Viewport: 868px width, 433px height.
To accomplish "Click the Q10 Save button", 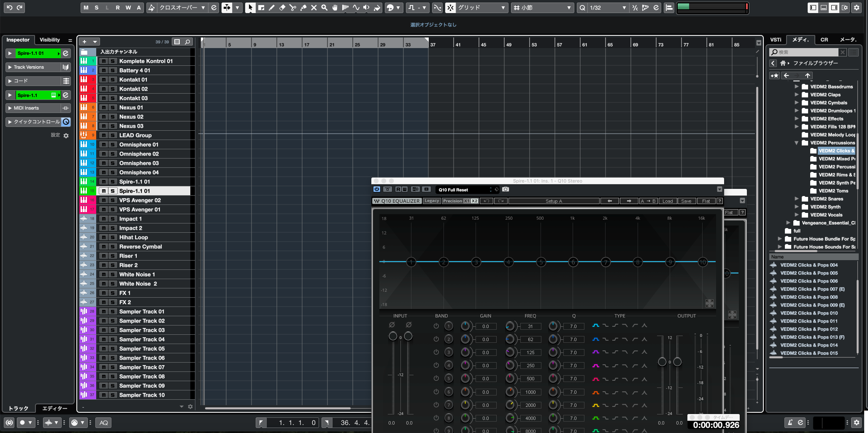I will (x=687, y=201).
